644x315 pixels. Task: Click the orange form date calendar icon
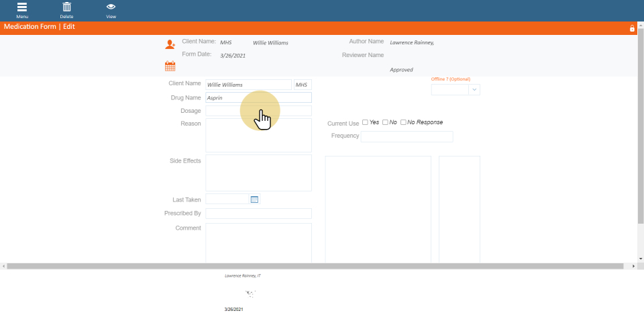click(x=170, y=66)
